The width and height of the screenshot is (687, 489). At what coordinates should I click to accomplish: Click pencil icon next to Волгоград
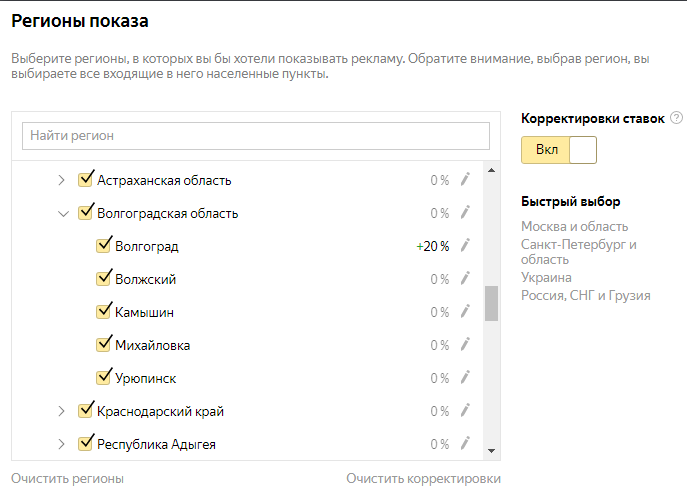[x=465, y=245]
